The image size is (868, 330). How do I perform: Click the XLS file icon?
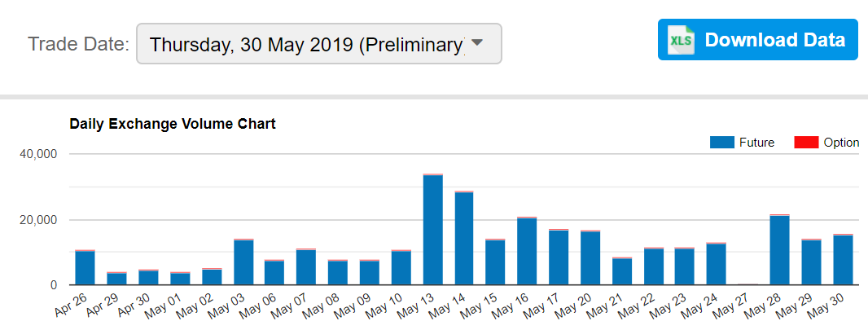[x=681, y=39]
